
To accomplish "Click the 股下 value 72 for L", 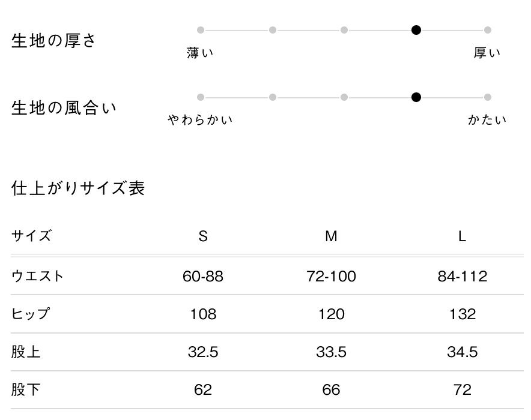I will [x=463, y=390].
